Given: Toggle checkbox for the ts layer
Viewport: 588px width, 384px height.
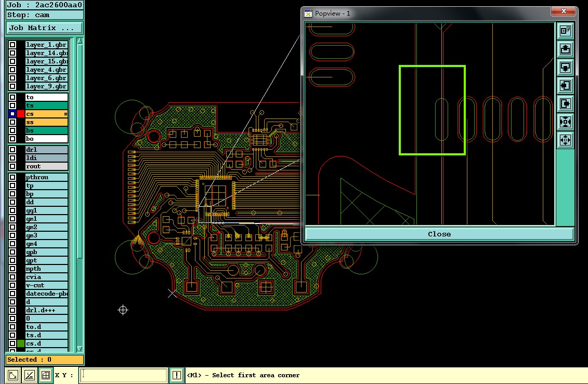Looking at the screenshot, I should point(12,105).
